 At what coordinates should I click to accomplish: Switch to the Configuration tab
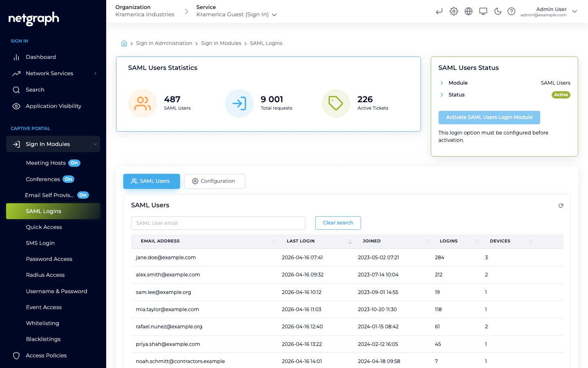click(x=214, y=181)
